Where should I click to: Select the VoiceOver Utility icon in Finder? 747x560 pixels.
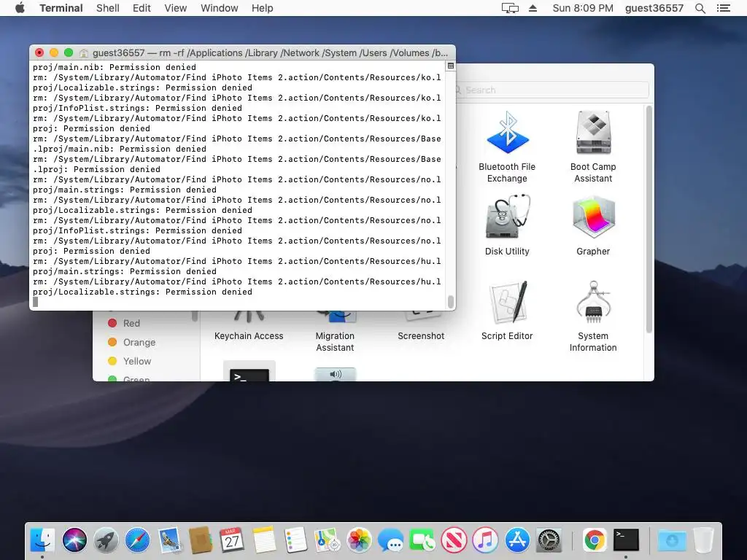[336, 374]
